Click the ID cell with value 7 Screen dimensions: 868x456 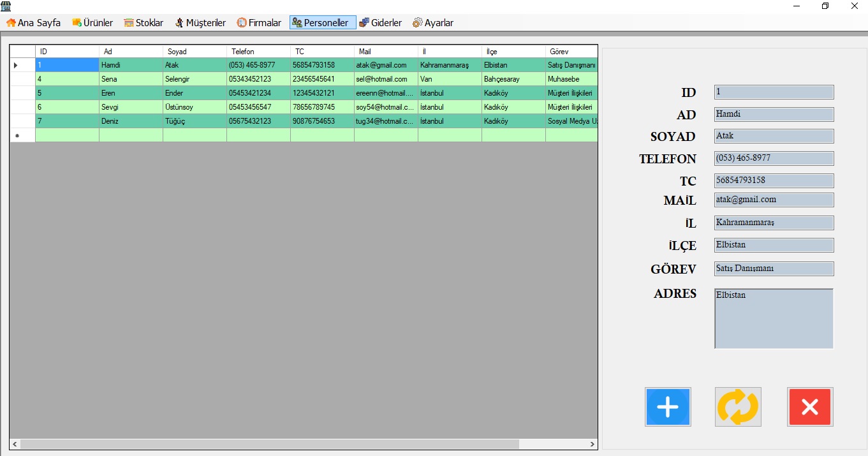click(x=67, y=121)
